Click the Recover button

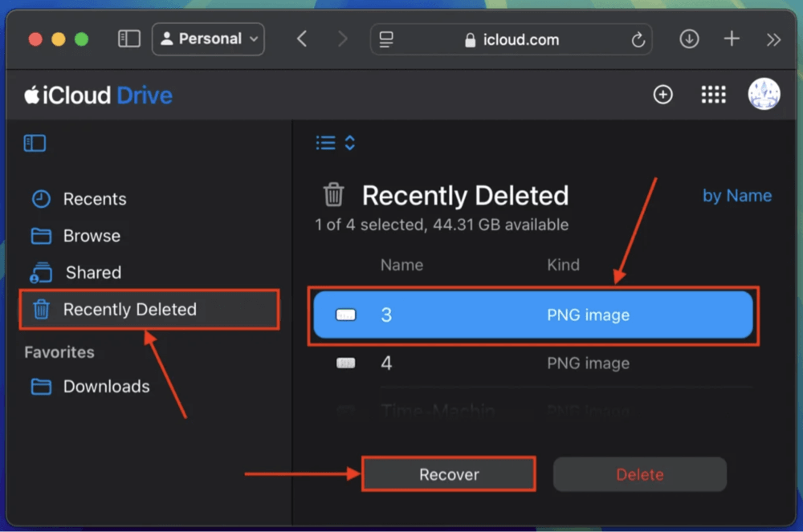(x=449, y=473)
